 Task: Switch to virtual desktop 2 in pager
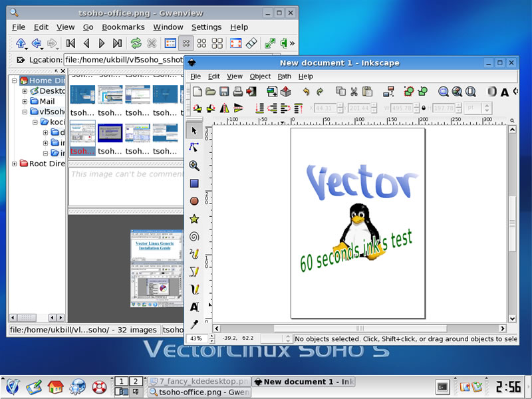(136, 381)
